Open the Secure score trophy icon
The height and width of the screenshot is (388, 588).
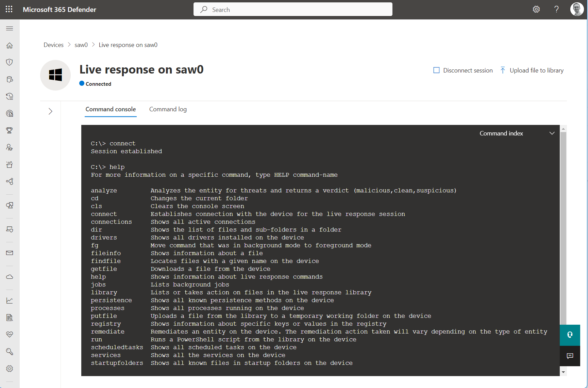(10, 130)
